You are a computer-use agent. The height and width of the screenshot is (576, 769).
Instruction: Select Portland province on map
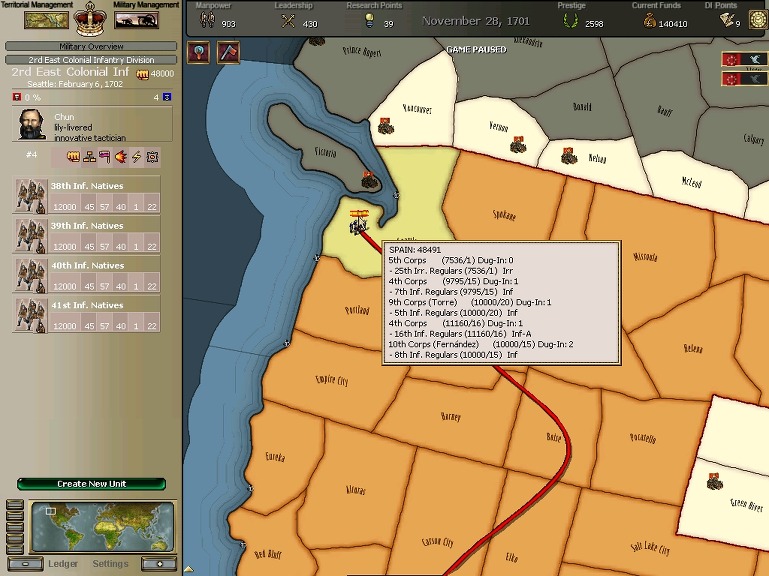click(357, 310)
